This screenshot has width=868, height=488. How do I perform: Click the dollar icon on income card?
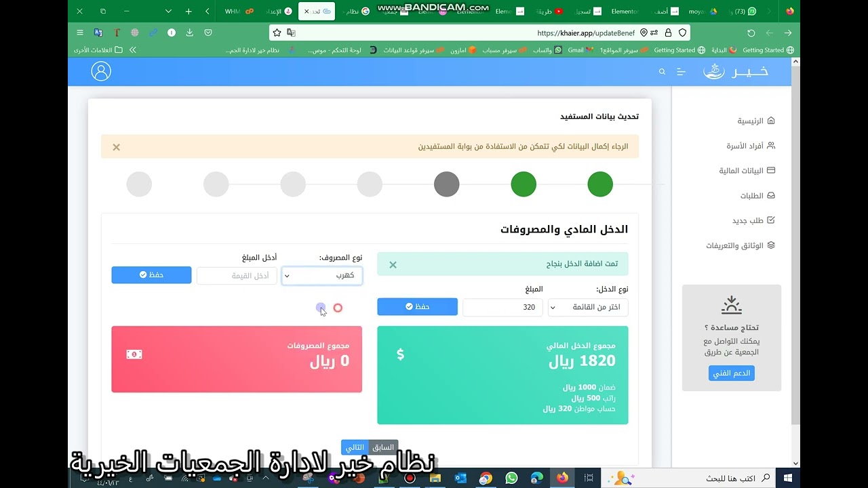tap(400, 354)
